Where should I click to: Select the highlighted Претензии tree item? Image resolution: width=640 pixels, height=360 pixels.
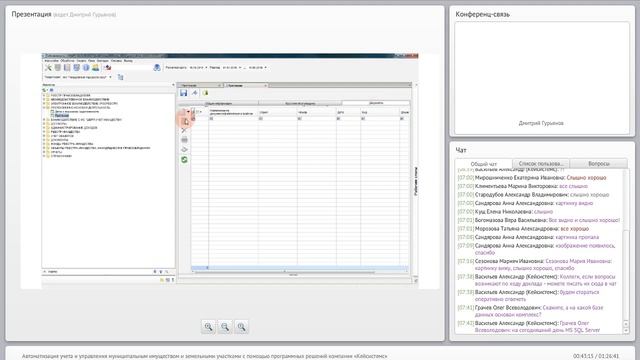coord(62,116)
